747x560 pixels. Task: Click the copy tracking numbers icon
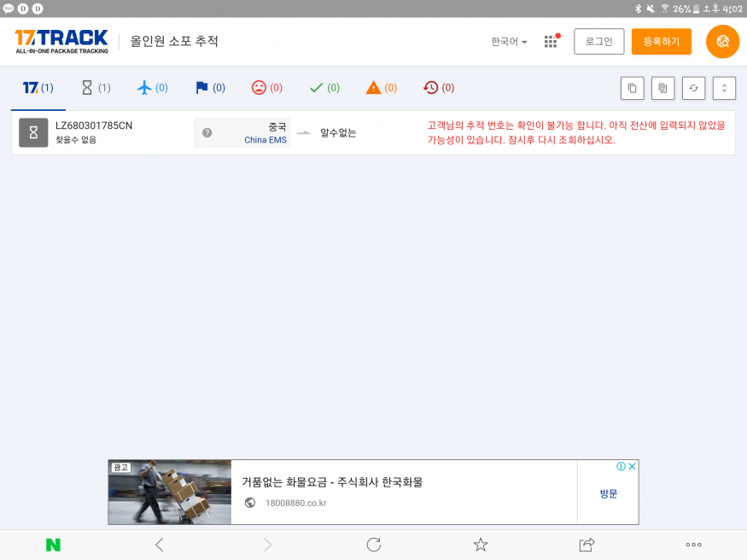632,88
